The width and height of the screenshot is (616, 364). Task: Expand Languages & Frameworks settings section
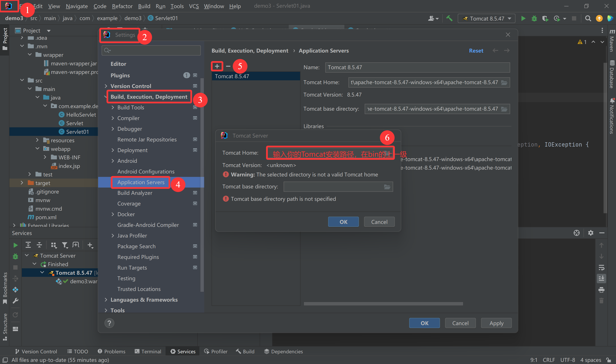(106, 299)
